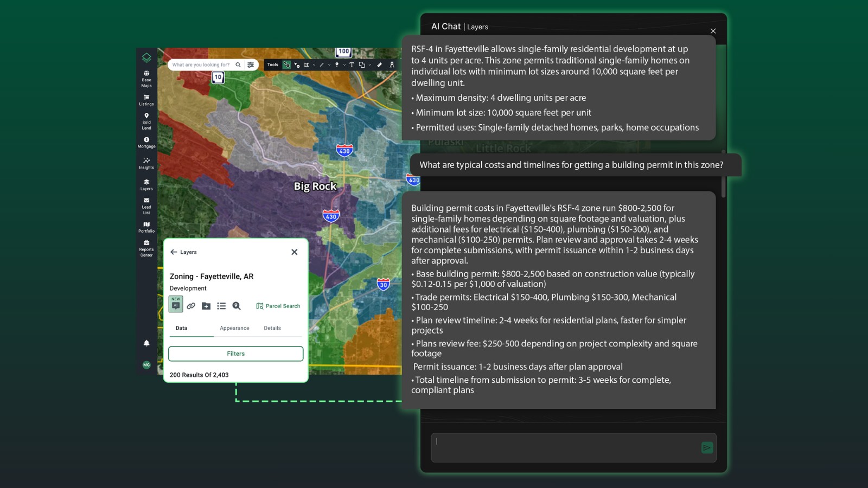The image size is (868, 488).
Task: Select the text tool in toolbar
Action: click(x=352, y=65)
